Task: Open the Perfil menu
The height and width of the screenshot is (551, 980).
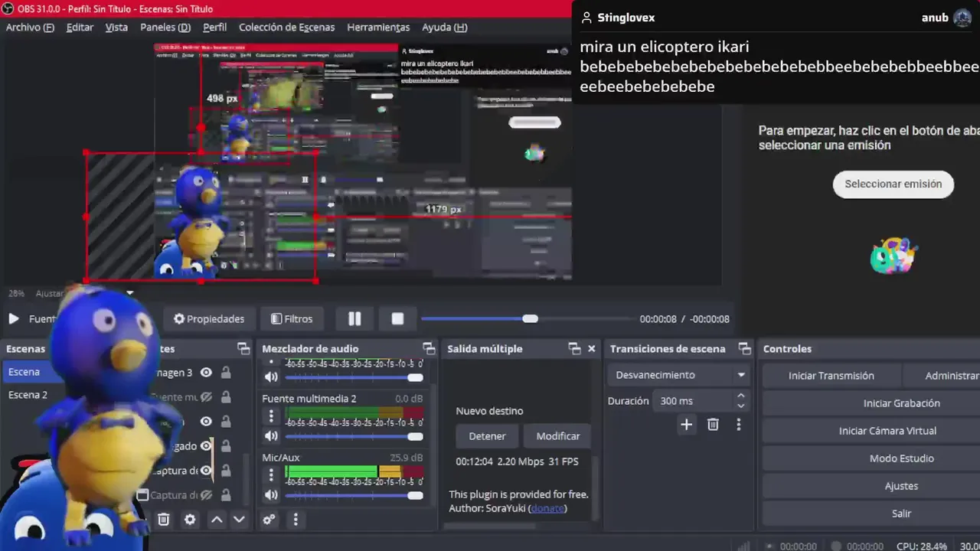Action: tap(214, 27)
